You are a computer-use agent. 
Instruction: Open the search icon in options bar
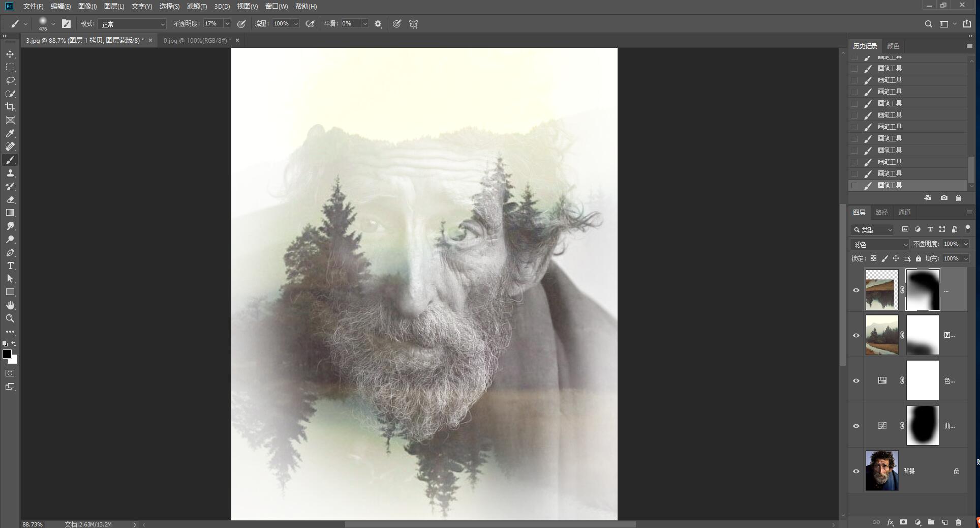click(928, 24)
